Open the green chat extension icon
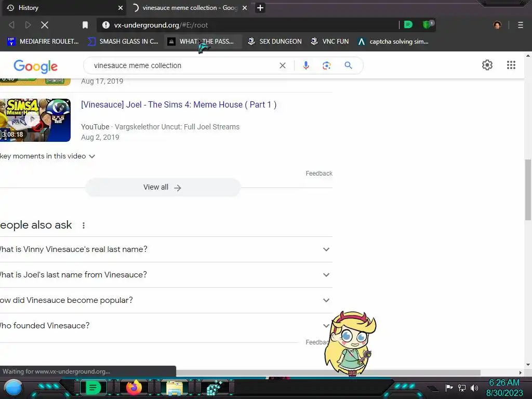Screen dimensions: 532x399 click(408, 25)
